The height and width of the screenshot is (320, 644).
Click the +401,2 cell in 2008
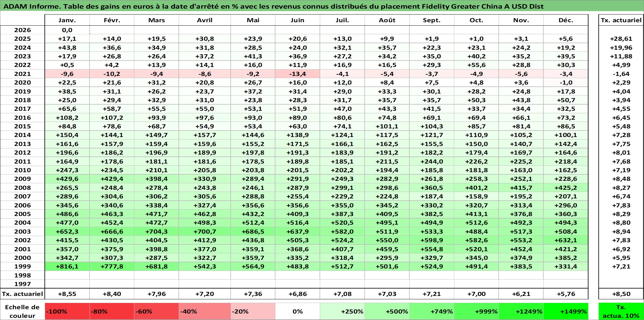pyautogui.click(x=476, y=188)
